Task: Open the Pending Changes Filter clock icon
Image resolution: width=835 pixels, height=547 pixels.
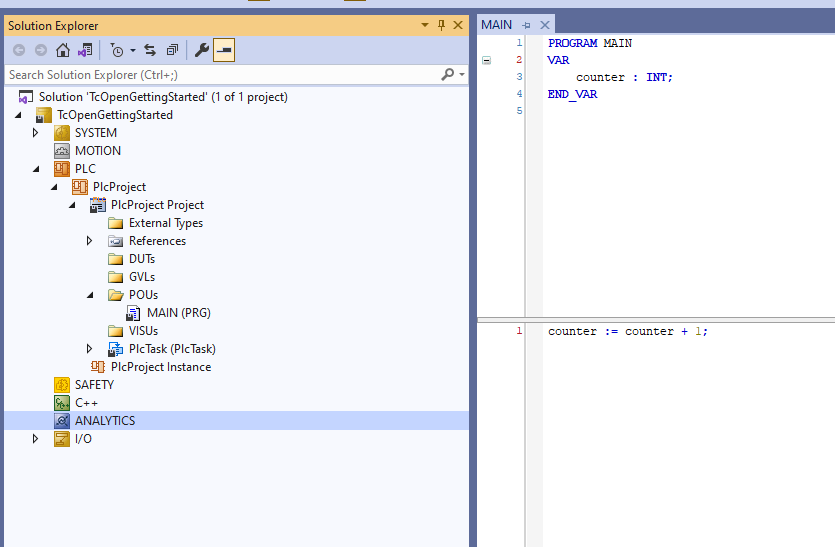Action: [117, 50]
